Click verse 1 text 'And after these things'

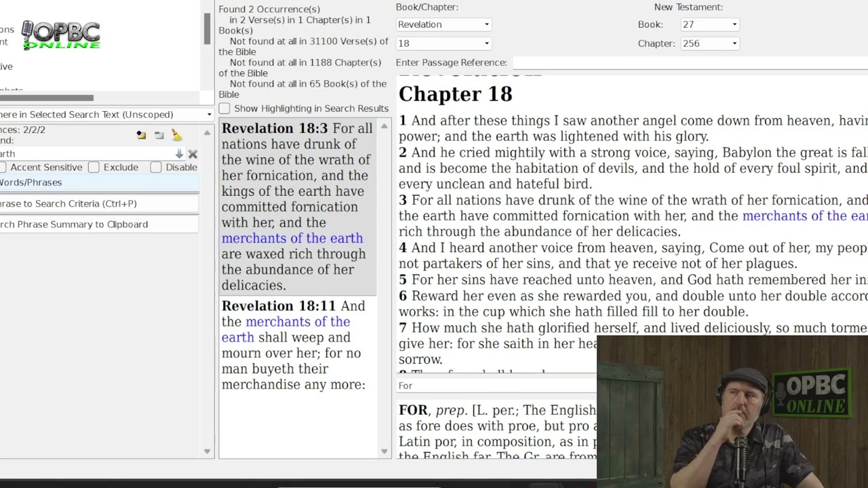point(479,121)
